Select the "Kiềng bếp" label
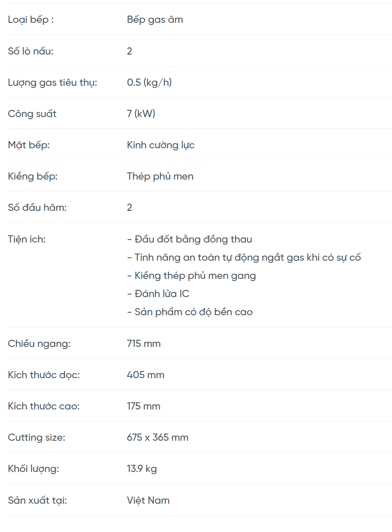Viewport: 392px width, 532px height. (x=33, y=176)
